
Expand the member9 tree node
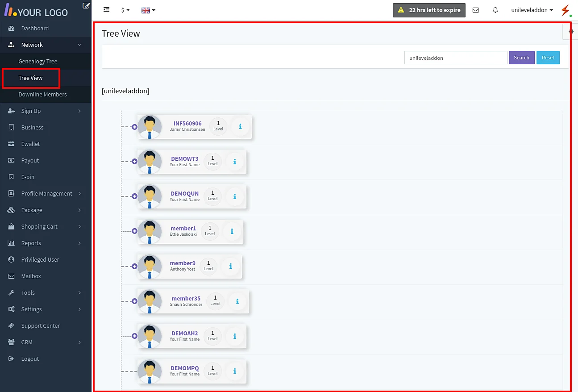coord(134,266)
